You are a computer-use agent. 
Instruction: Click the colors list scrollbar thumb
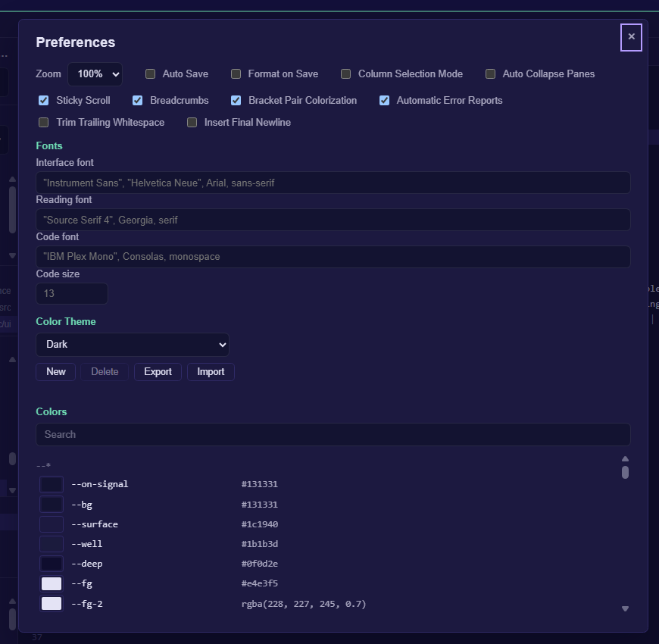[x=625, y=472]
